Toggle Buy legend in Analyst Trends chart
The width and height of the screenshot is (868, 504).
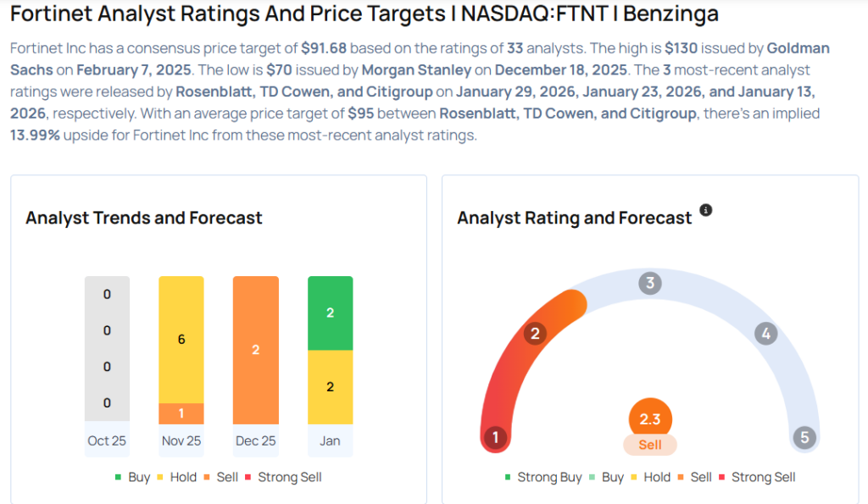click(x=132, y=477)
